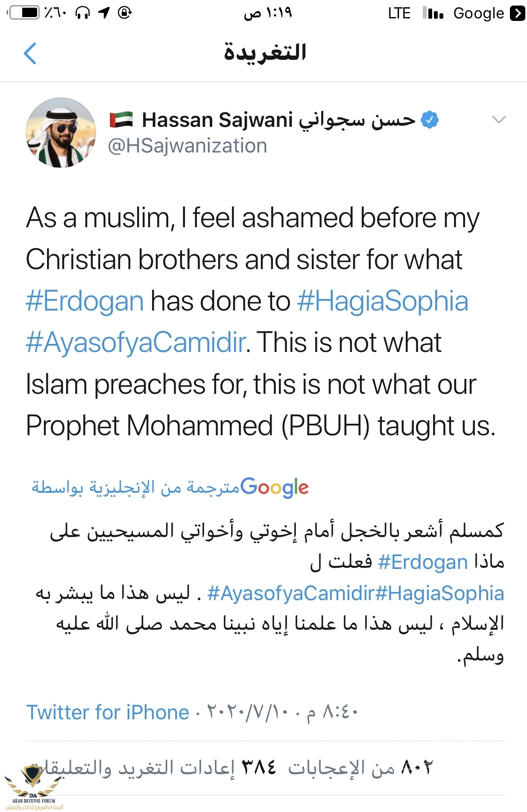The width and height of the screenshot is (527, 812).
Task: Tap the Google translation attribution label
Action: tap(170, 487)
